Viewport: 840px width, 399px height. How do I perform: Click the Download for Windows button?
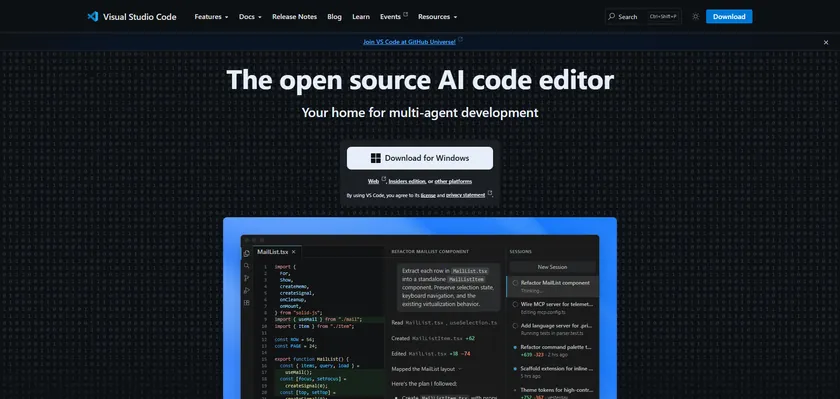click(420, 158)
